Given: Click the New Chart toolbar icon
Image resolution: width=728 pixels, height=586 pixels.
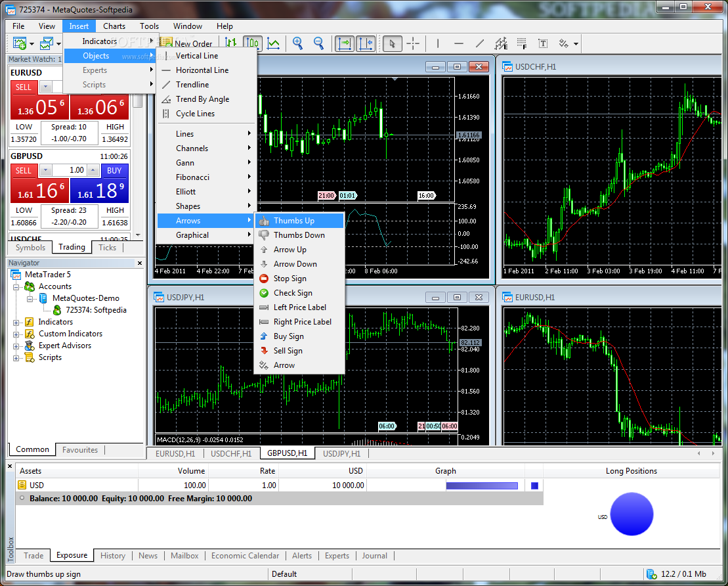Looking at the screenshot, I should (x=20, y=43).
